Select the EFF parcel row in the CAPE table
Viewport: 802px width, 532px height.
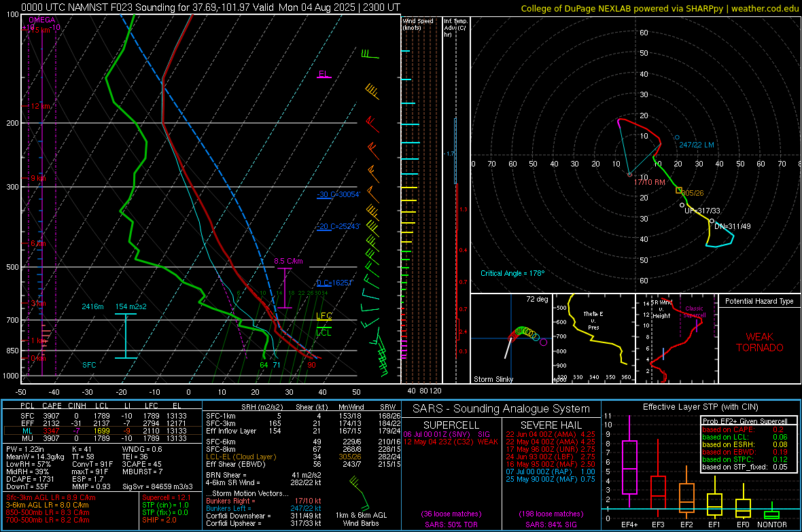102,423
